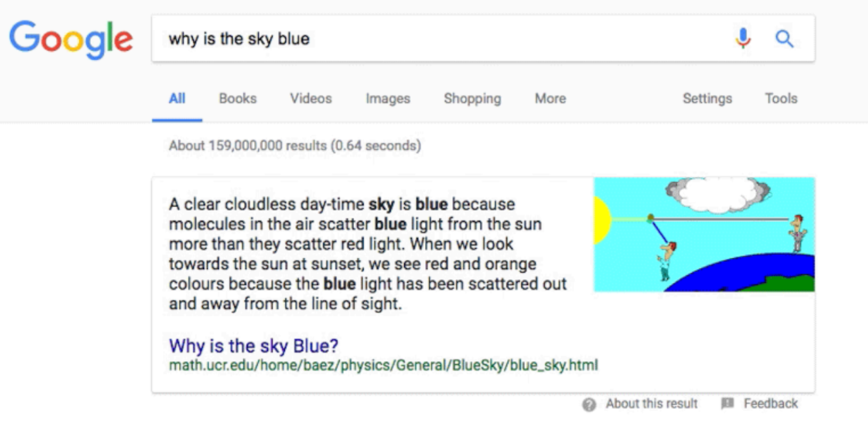Send feedback on this result

[770, 403]
